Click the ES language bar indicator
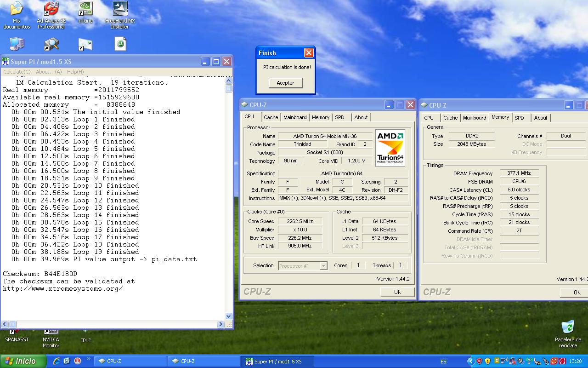The width and height of the screenshot is (588, 368). [x=443, y=362]
